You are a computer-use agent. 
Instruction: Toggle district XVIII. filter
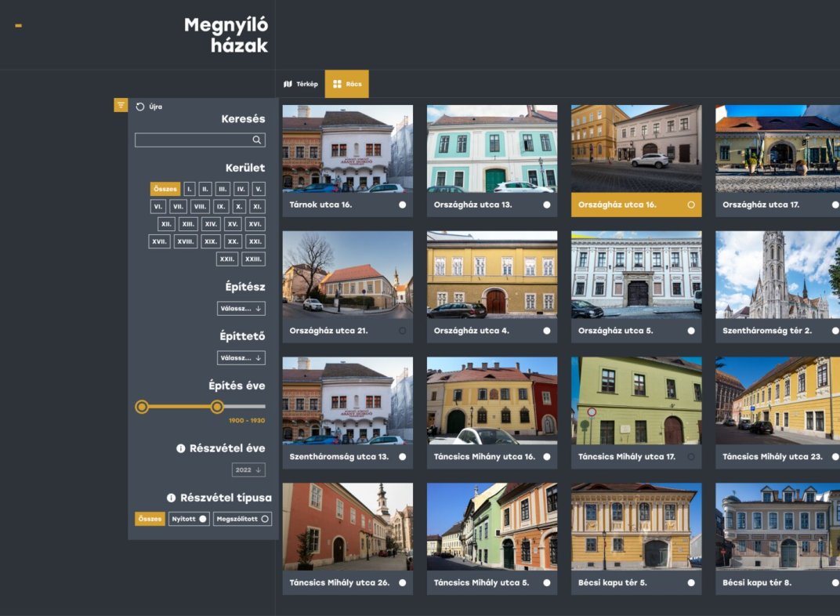pos(186,241)
